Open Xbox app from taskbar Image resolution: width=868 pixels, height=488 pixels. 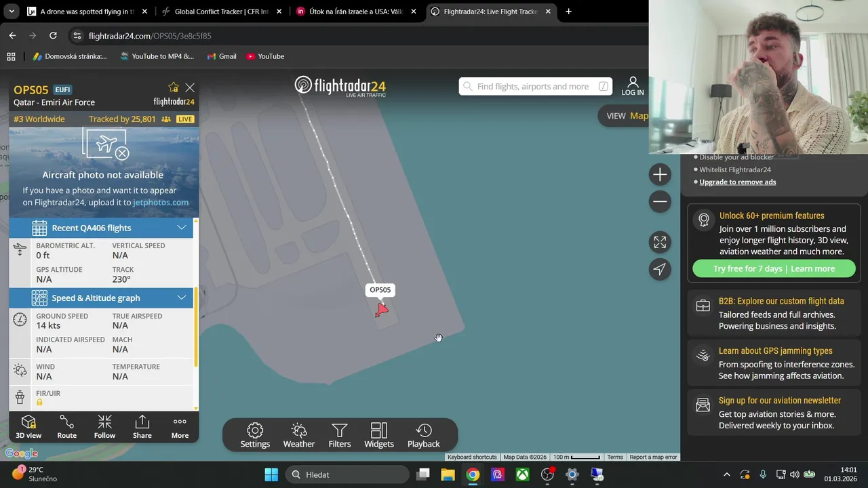tap(522, 474)
